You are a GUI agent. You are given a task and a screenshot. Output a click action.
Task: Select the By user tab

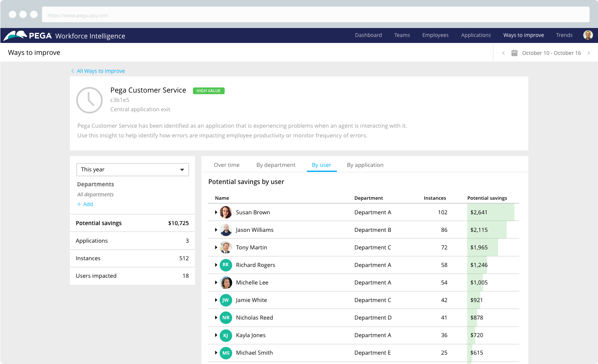click(x=321, y=165)
